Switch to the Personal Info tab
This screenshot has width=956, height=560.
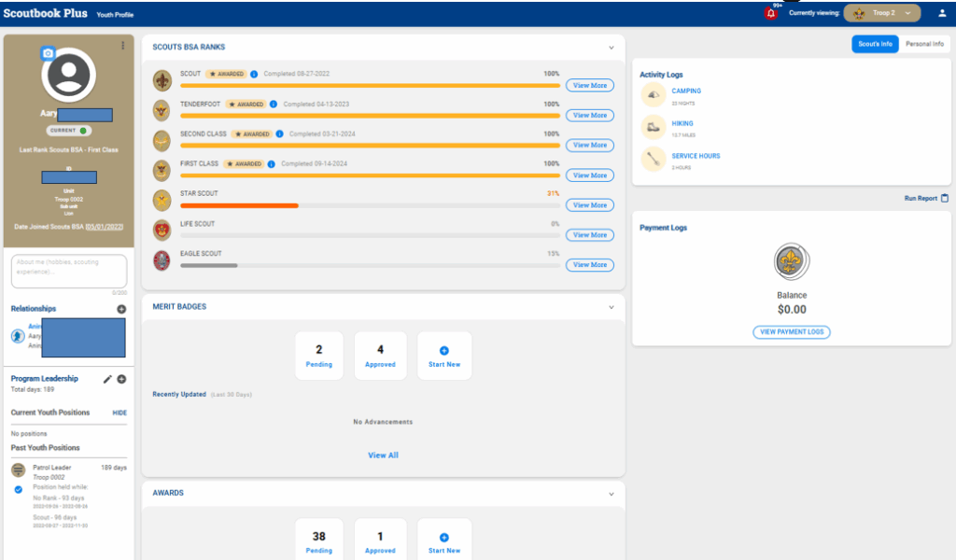[x=924, y=44]
